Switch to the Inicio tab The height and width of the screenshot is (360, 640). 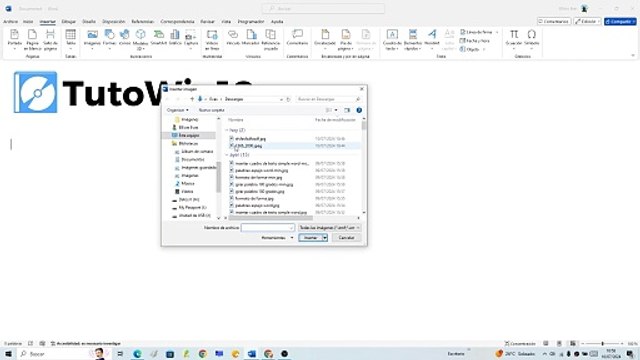tap(28, 22)
